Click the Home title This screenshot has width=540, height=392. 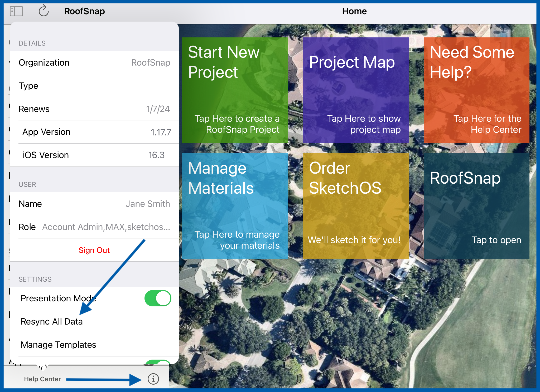point(354,11)
